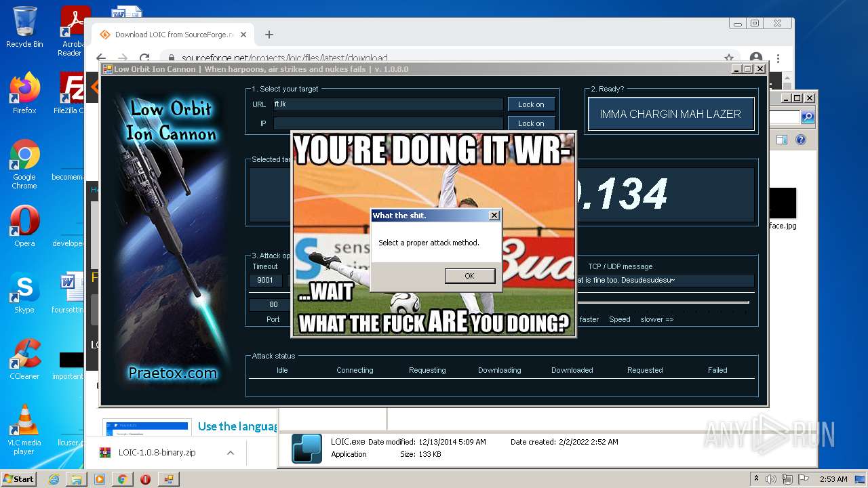Viewport: 868px width, 488px height.
Task: Open the network tray icon
Action: click(x=788, y=479)
